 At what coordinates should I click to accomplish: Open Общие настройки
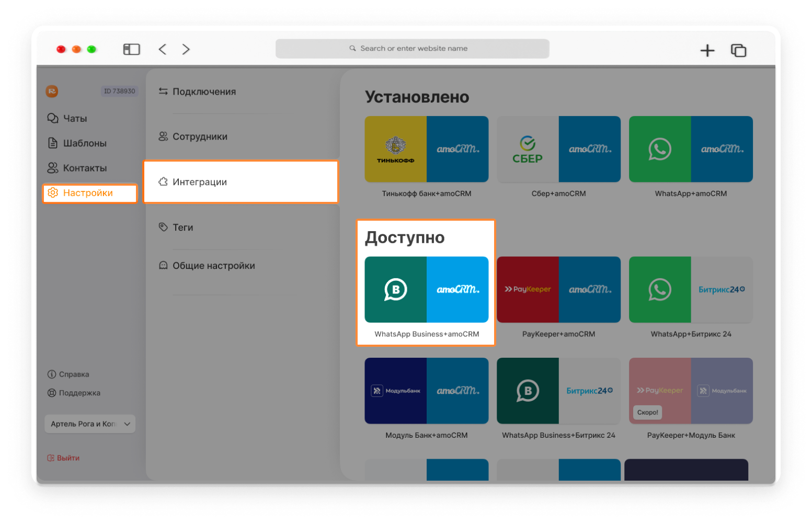(207, 266)
